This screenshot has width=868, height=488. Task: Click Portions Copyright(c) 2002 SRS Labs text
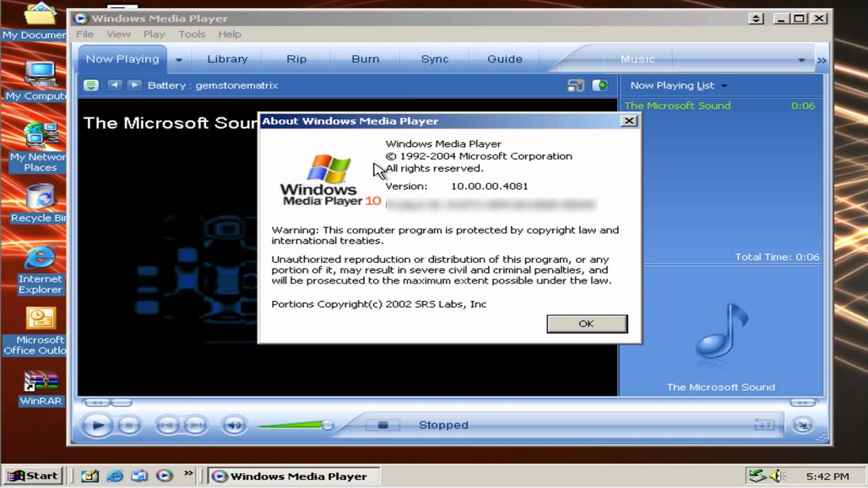tap(379, 304)
